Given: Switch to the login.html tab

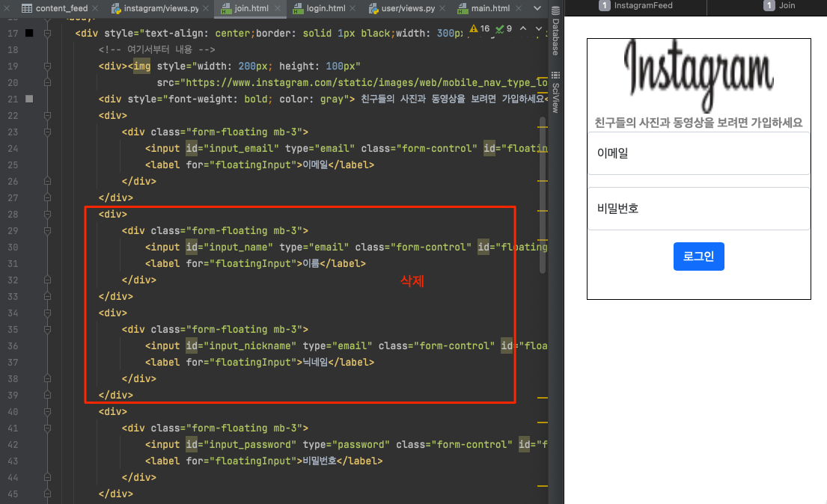Looking at the screenshot, I should [x=326, y=8].
